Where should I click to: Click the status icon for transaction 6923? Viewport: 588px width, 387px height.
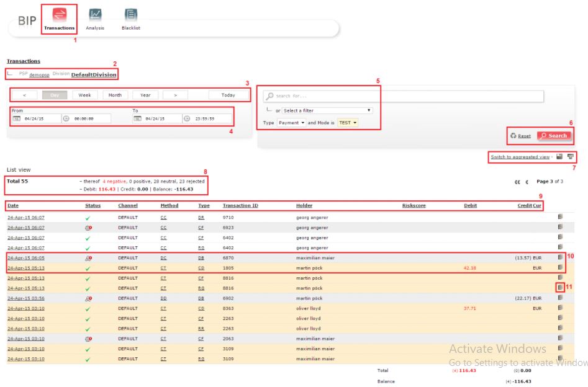point(89,228)
